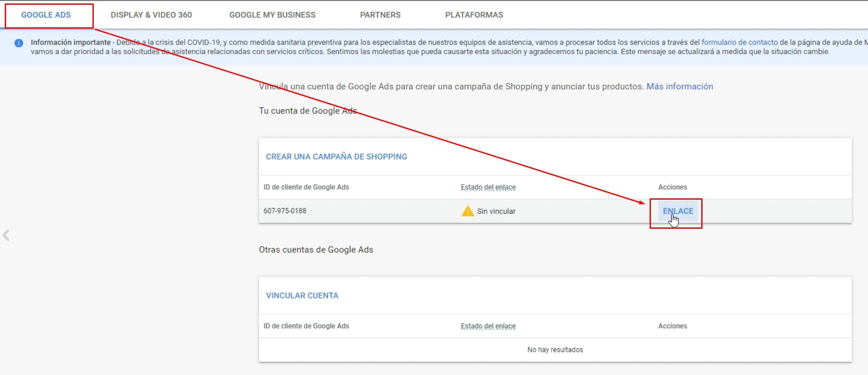Click the Información importante bold text

[70, 42]
